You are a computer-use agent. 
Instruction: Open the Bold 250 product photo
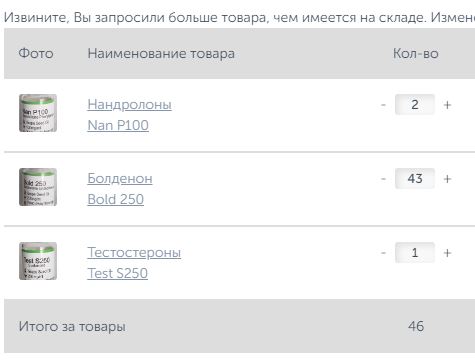pyautogui.click(x=38, y=187)
